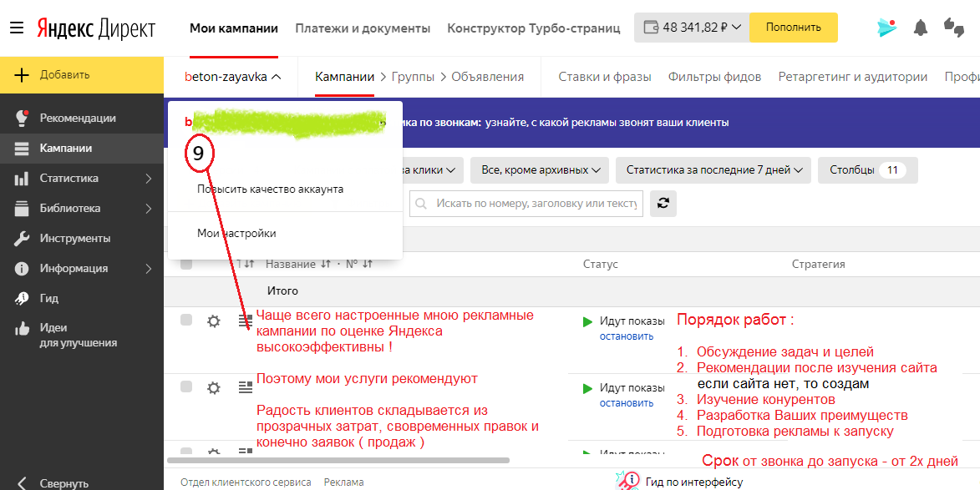
Task: Click Повысить качество аккаунта link
Action: [270, 189]
